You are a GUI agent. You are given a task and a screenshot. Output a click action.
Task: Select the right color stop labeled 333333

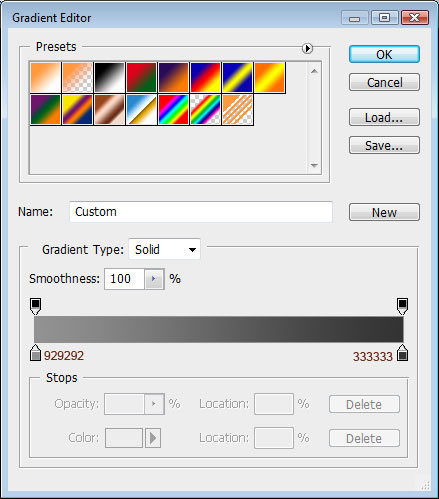(403, 353)
